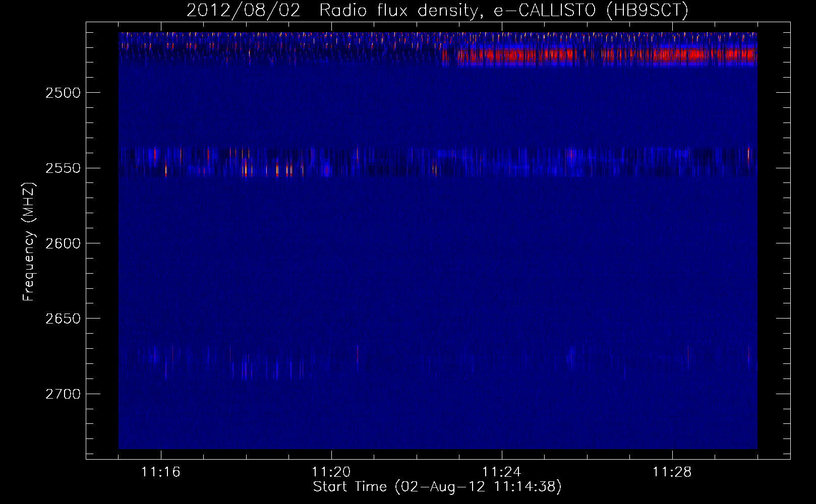Click the 2600 frequency tick label
Screen dimensions: 816x504
pyautogui.click(x=63, y=243)
